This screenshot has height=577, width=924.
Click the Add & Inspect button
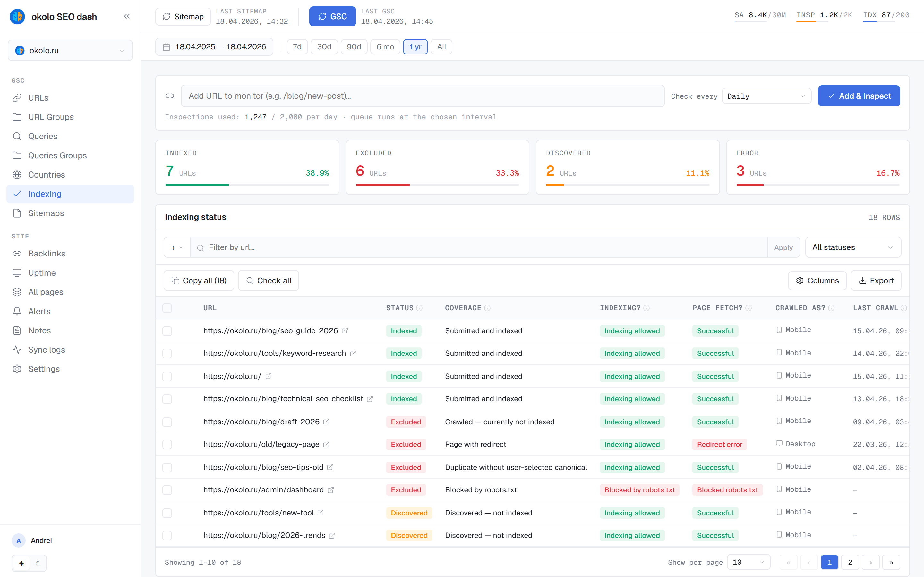pos(859,96)
